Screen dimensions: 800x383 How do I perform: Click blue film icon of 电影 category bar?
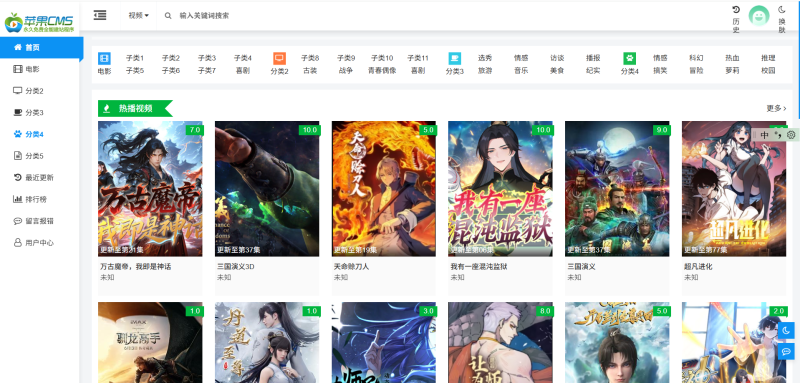click(104, 58)
